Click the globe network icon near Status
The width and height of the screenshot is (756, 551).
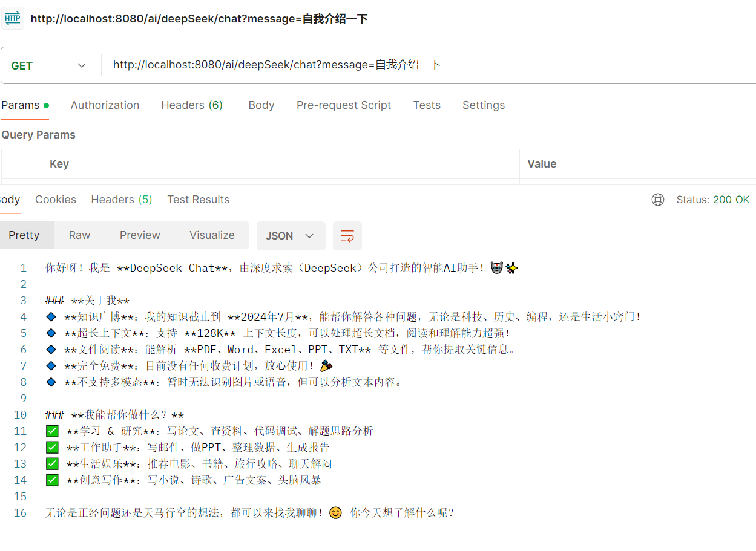658,200
